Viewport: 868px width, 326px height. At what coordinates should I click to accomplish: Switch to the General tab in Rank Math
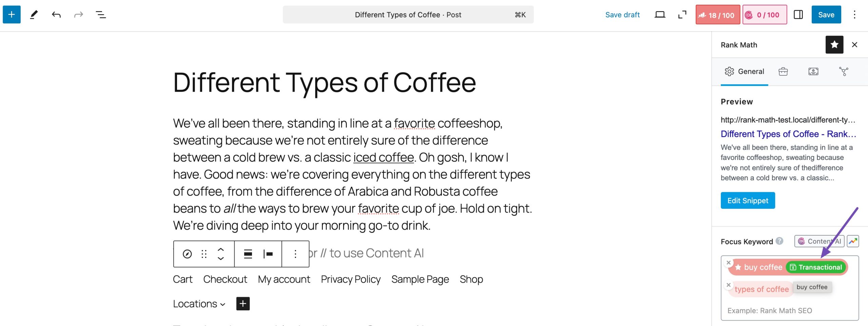[x=744, y=71]
